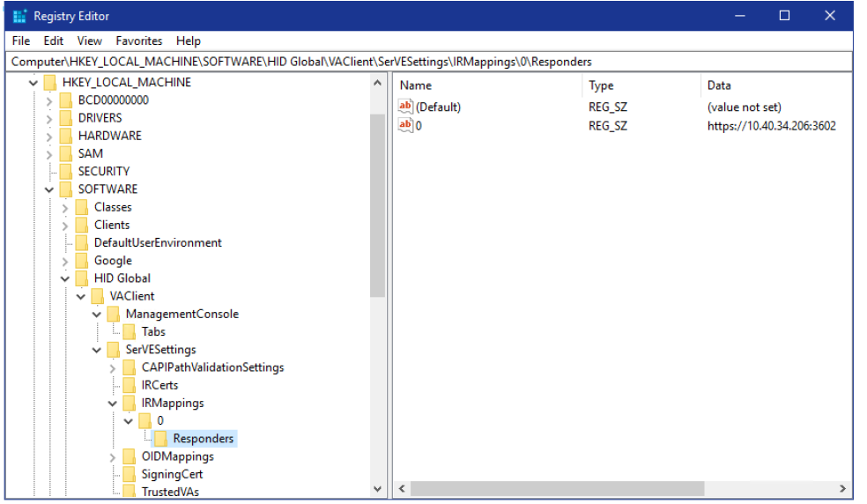
Task: Select the DefaultUserEnvironment folder icon
Action: click(x=82, y=242)
